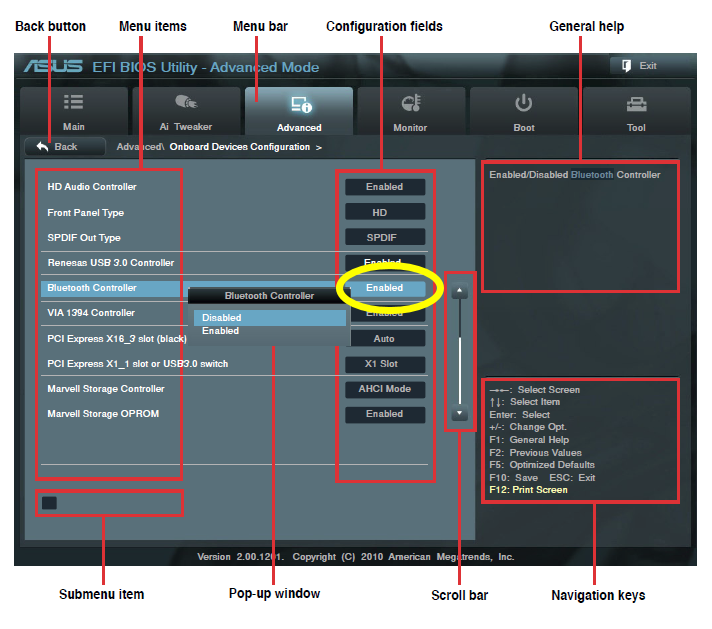Open PCI Express X16_3 Auto field
Image resolution: width=712 pixels, height=629 pixels.
[387, 338]
